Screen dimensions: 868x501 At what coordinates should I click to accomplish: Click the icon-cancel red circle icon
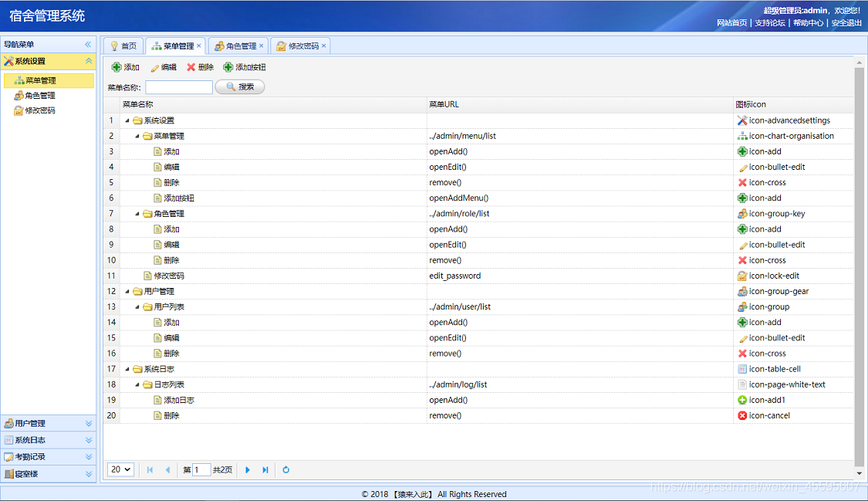[742, 415]
